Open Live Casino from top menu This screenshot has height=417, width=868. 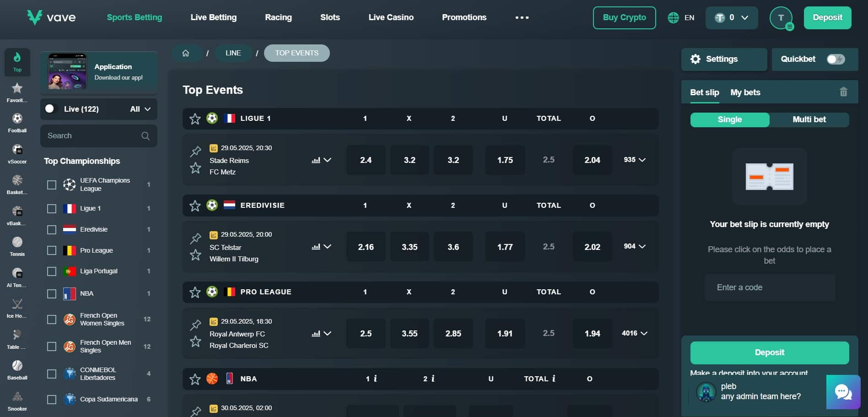pyautogui.click(x=391, y=17)
